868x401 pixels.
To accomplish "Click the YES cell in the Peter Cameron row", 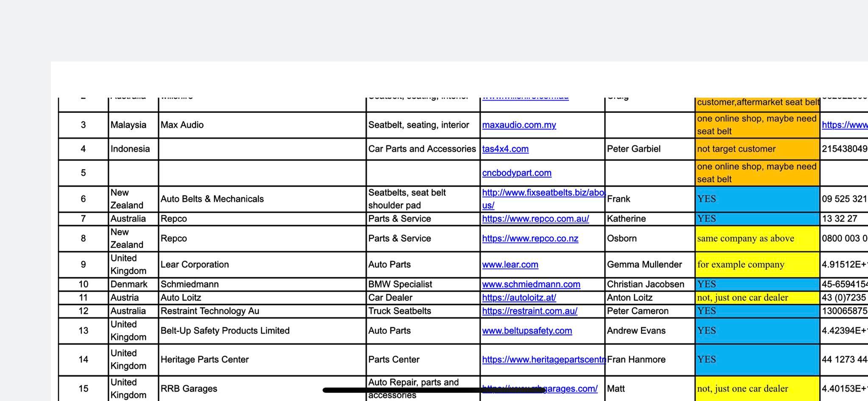I will click(757, 311).
